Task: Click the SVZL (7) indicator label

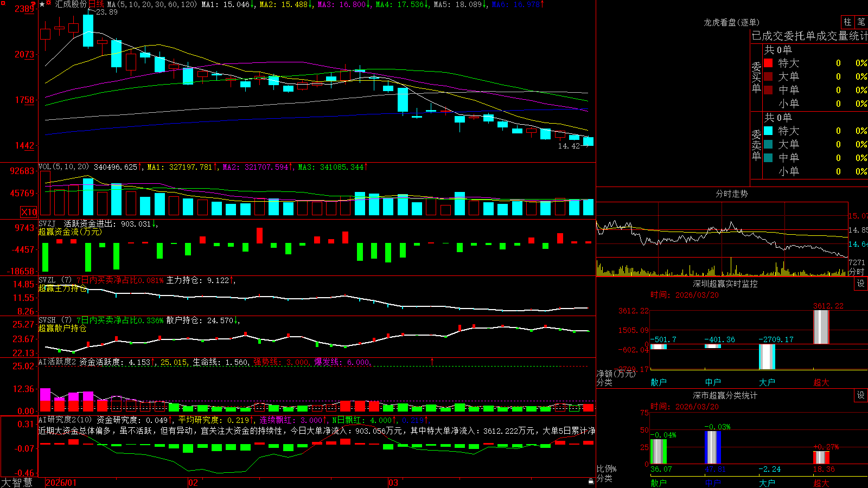Action: (55, 280)
